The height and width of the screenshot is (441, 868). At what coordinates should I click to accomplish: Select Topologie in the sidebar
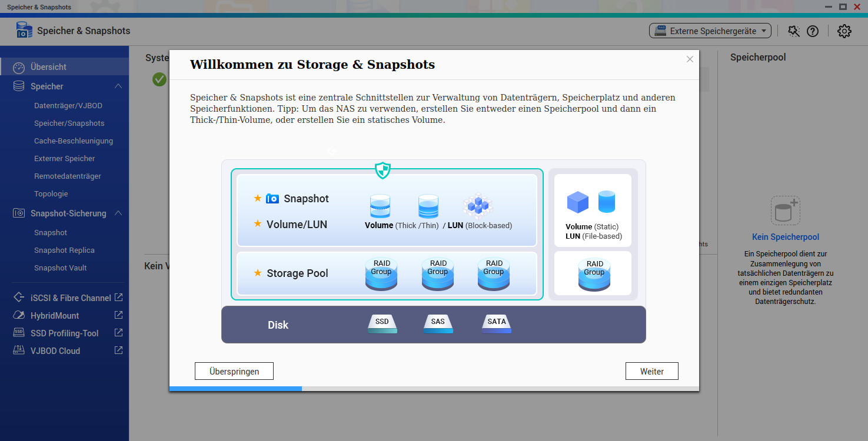[51, 194]
